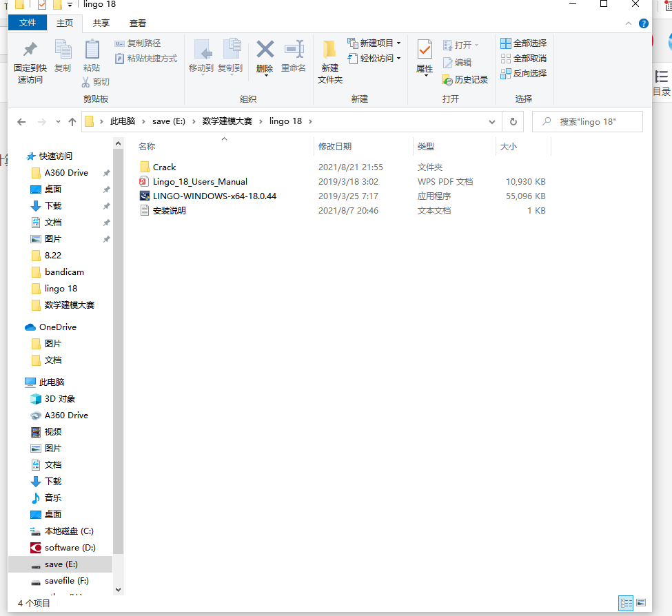672x616 pixels.
Task: Open the Move to menu
Action: click(x=201, y=57)
